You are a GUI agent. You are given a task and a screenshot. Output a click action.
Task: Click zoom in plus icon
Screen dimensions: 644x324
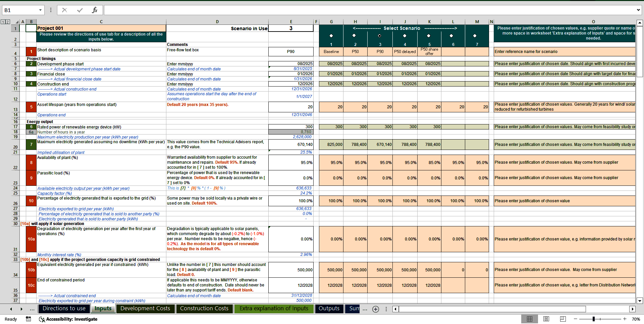tap(625, 319)
